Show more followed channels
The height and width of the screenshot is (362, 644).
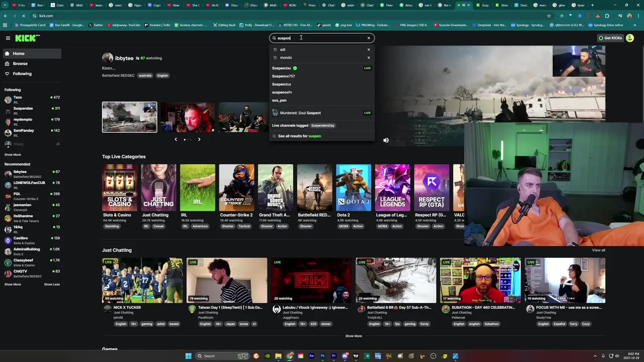coord(13,154)
